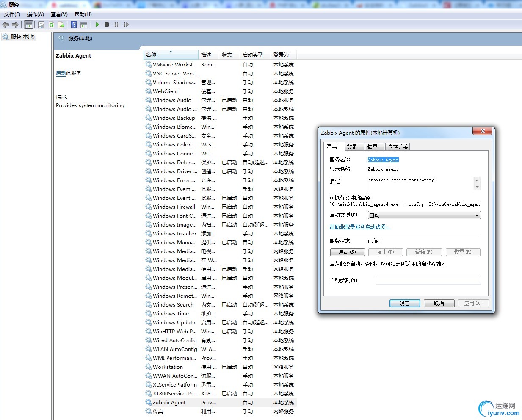Select the Volume Shadow... service row

tap(220, 83)
